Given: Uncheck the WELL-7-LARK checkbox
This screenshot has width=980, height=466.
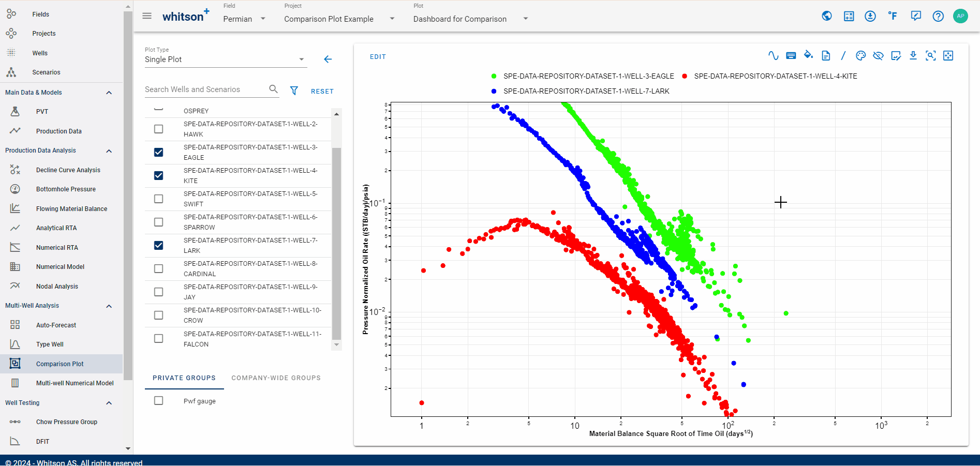Looking at the screenshot, I should tap(159, 246).
